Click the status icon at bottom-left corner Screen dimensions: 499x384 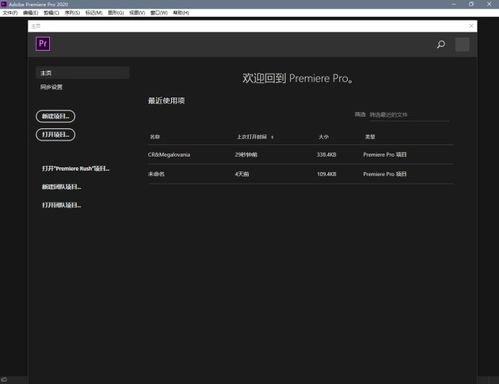4,380
